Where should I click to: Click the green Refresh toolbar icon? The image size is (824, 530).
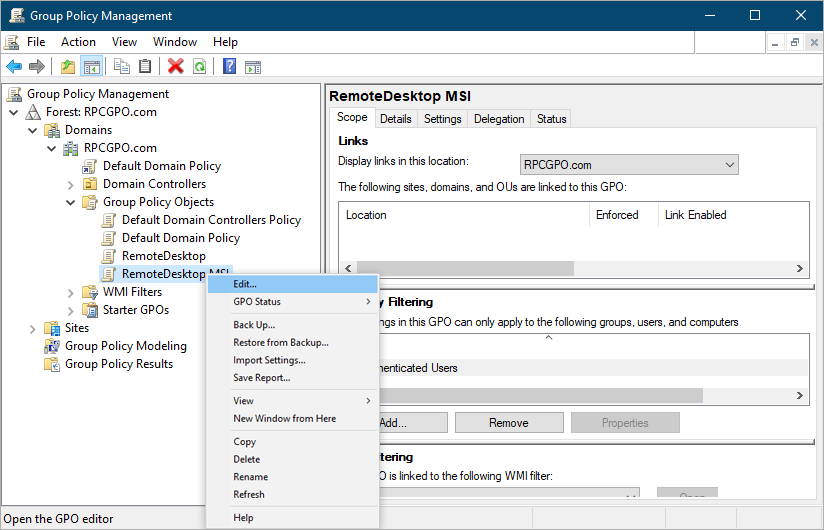pyautogui.click(x=199, y=67)
